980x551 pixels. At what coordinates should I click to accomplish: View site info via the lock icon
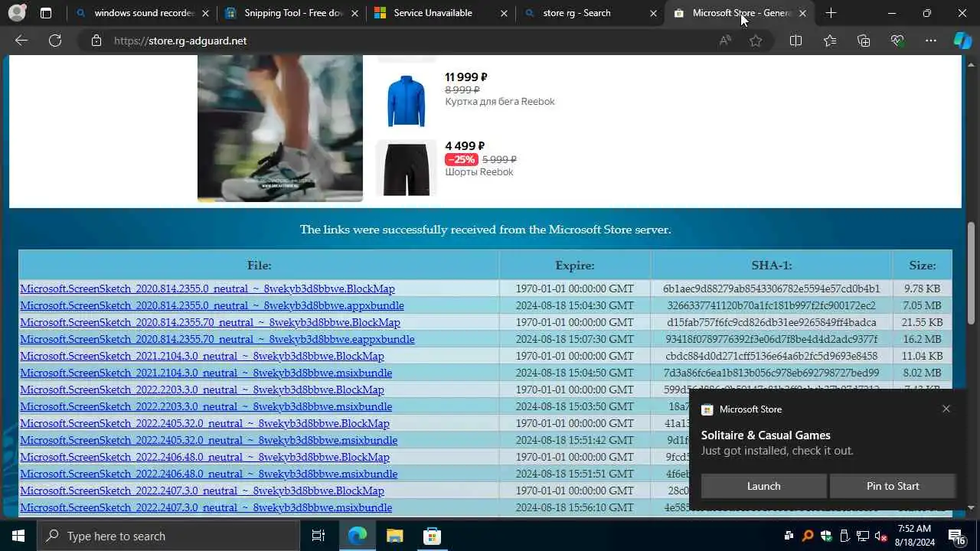click(96, 41)
